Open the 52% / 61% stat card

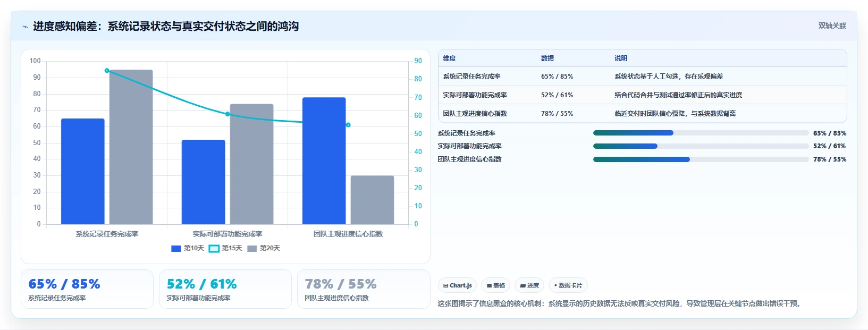coord(225,289)
